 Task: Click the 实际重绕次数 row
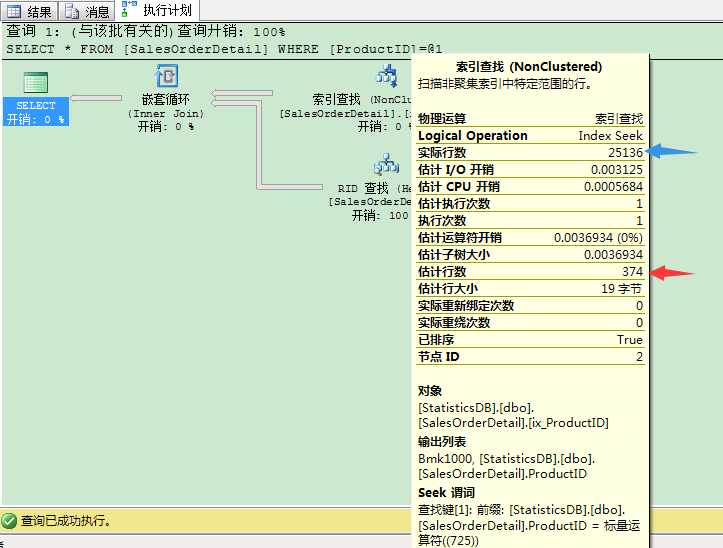click(530, 322)
